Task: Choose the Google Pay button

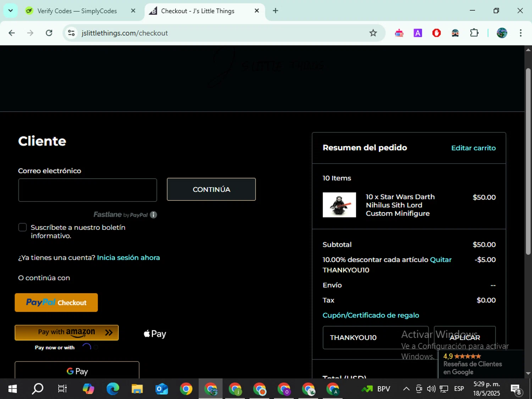Action: (77, 370)
